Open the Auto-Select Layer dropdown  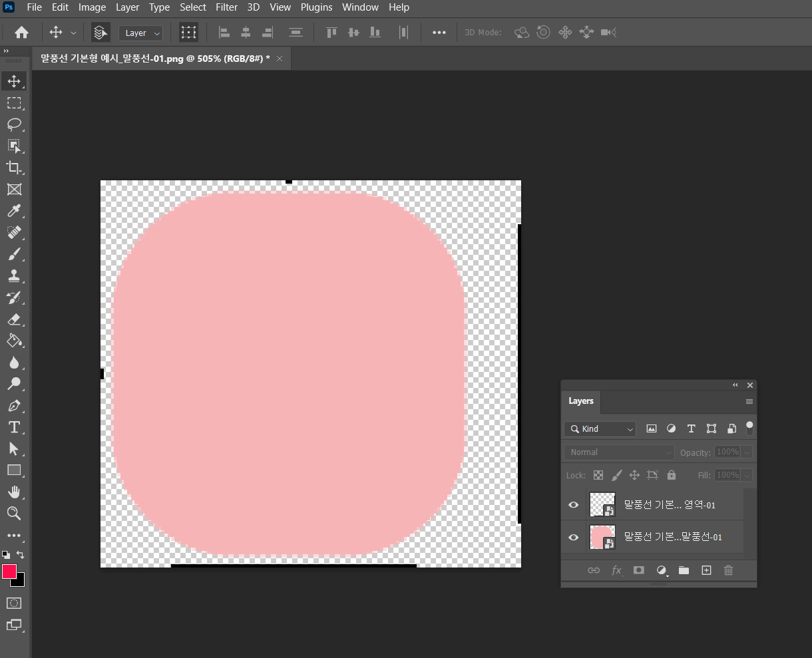pyautogui.click(x=141, y=33)
